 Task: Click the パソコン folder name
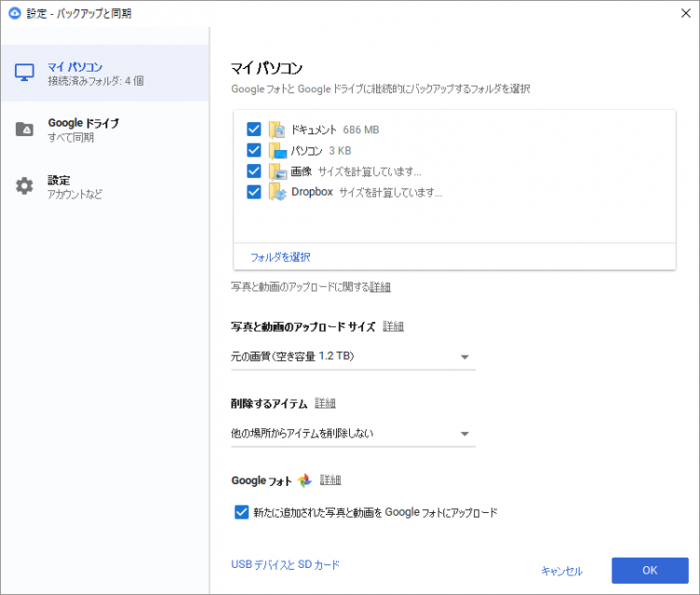(306, 151)
